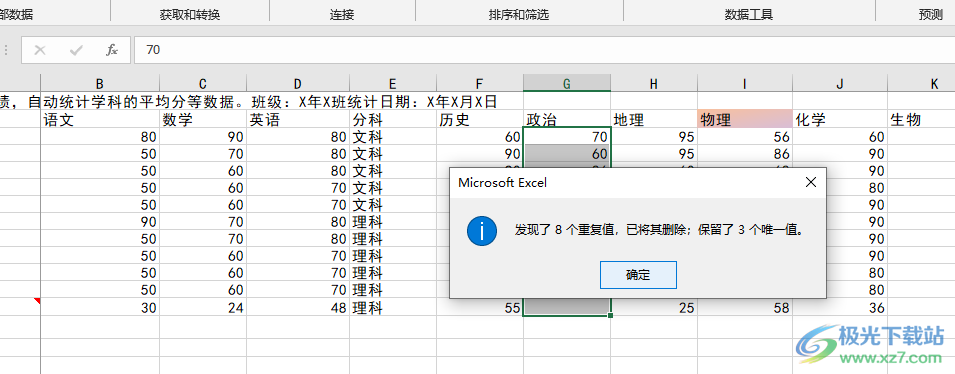Select column F header
Image resolution: width=955 pixels, height=374 pixels.
[x=480, y=84]
